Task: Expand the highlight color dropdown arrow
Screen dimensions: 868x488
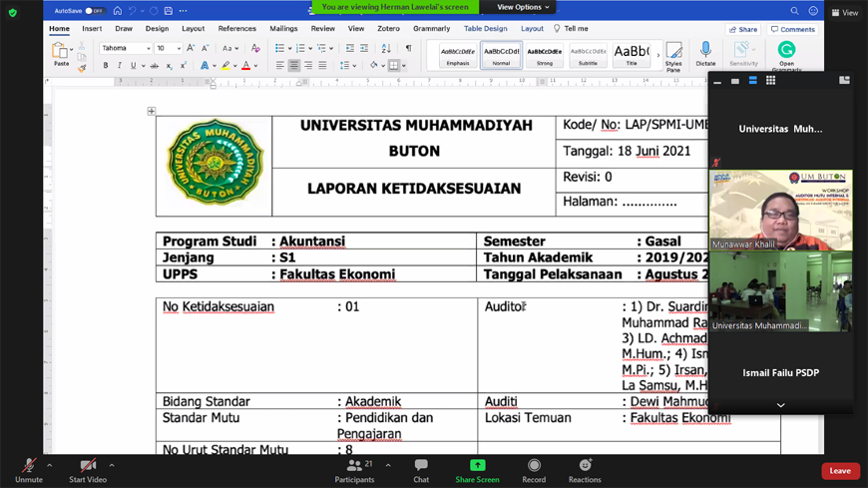Action: click(x=235, y=66)
